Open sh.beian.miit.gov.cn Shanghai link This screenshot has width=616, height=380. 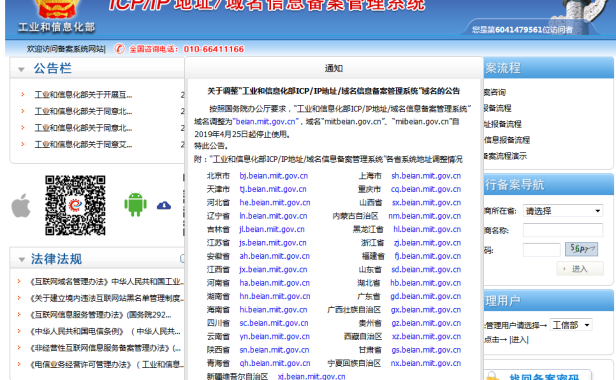(x=426, y=176)
